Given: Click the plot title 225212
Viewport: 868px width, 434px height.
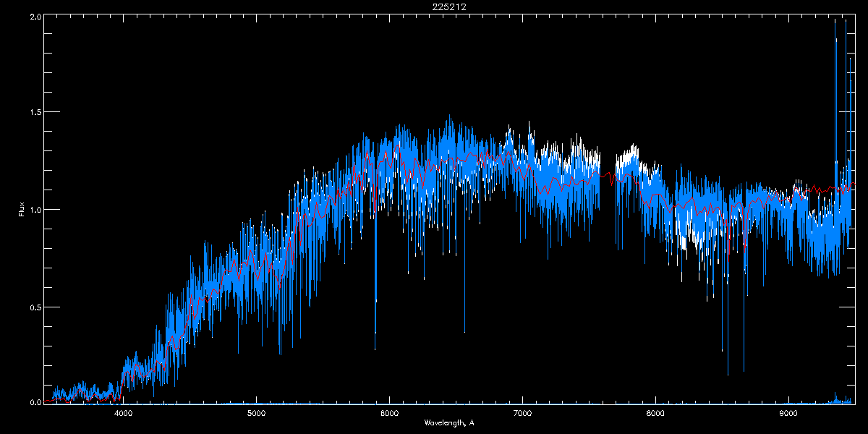Looking at the screenshot, I should tap(449, 7).
